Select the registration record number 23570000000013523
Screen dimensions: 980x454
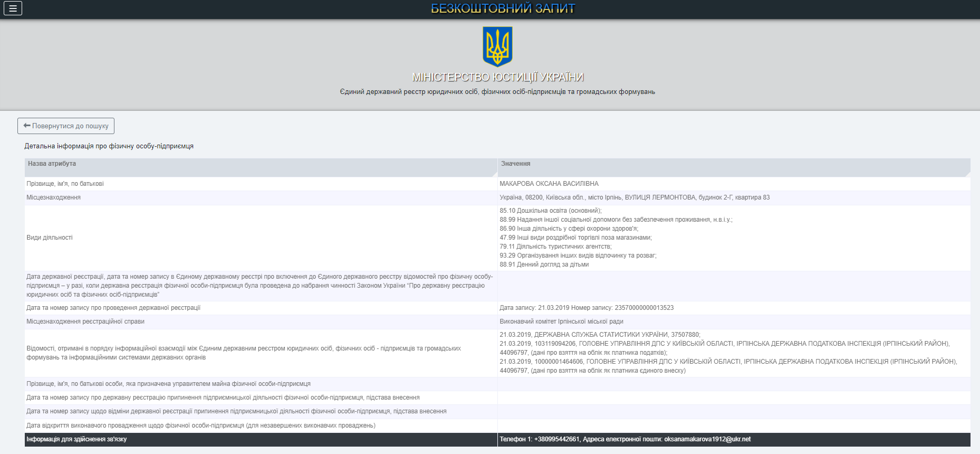644,308
